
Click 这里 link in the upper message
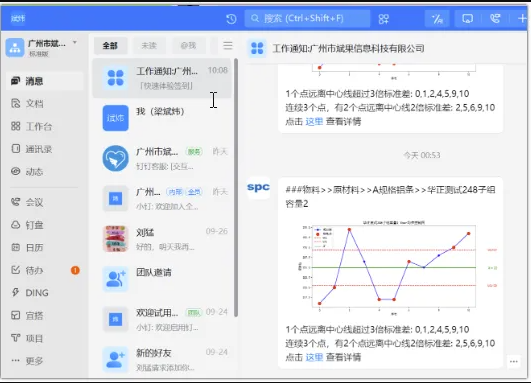coord(314,121)
